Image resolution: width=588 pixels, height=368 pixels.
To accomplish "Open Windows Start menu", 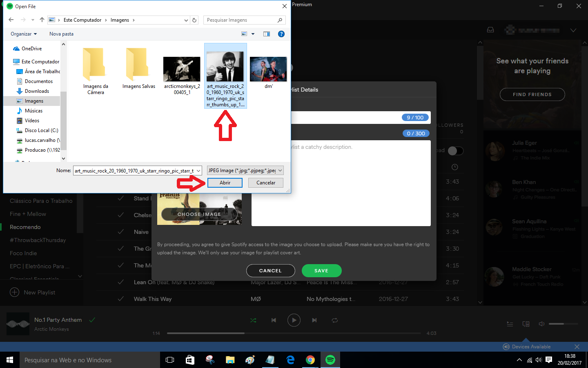I will pyautogui.click(x=10, y=360).
